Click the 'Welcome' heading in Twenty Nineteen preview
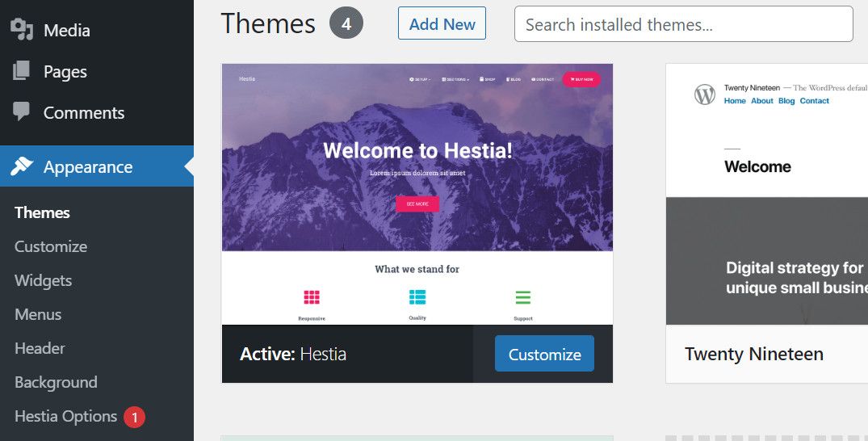Viewport: 868px width, 441px height. tap(757, 166)
